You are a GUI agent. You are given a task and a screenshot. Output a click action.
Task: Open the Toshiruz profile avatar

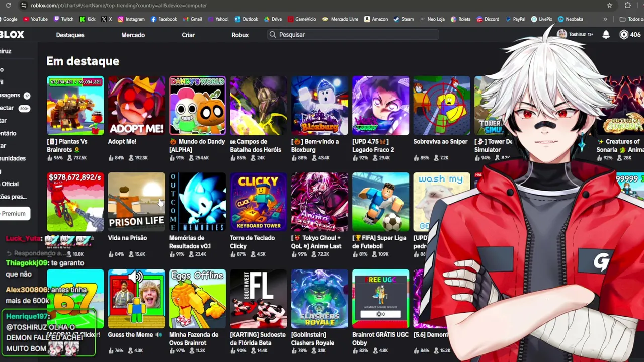(x=561, y=34)
